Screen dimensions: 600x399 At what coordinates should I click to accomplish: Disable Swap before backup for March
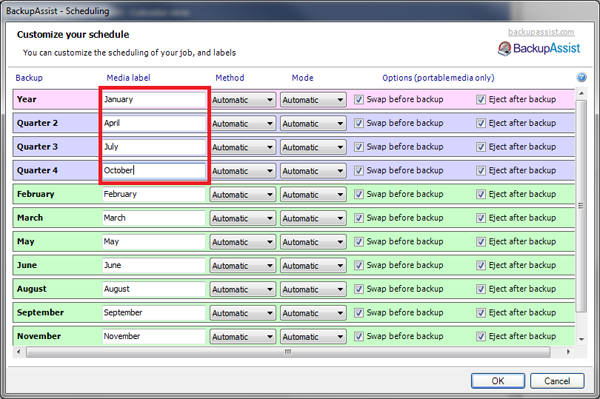tap(359, 218)
